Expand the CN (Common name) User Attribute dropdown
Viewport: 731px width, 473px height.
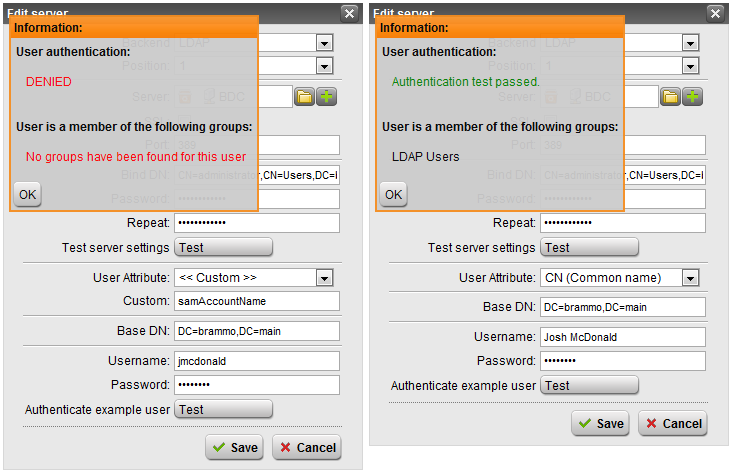pos(690,277)
